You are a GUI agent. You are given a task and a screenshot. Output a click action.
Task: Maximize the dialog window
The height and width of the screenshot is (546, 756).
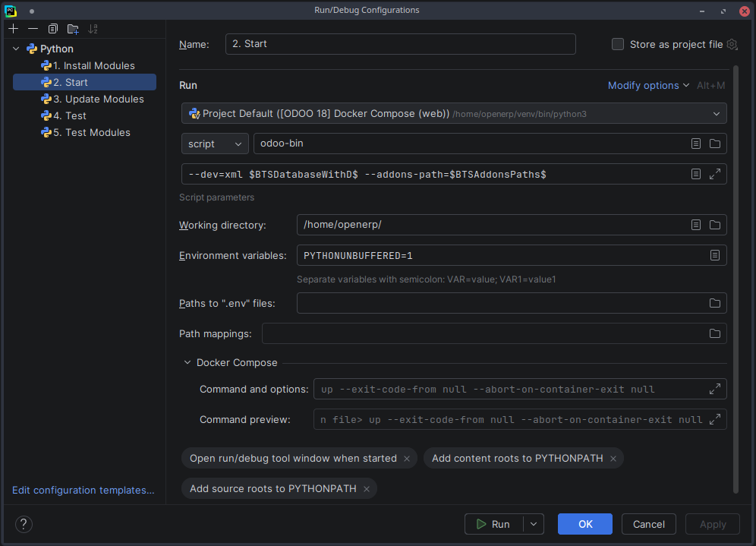click(x=723, y=11)
